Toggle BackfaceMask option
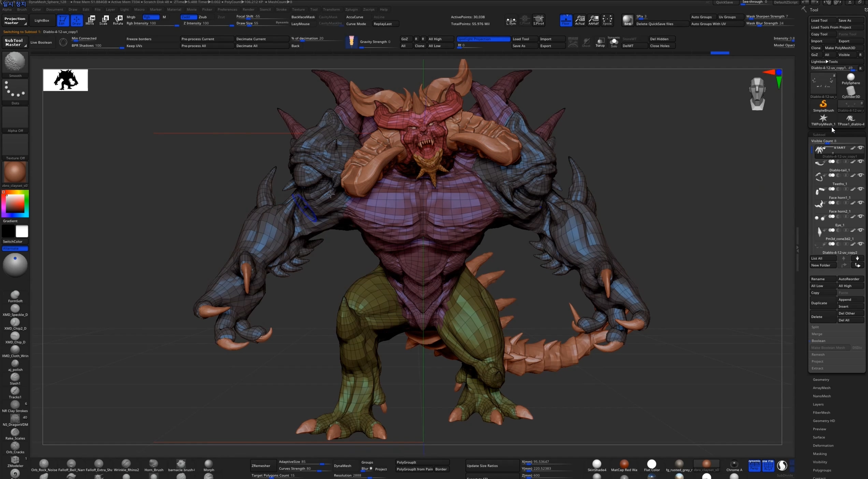Viewport: 868px width, 479px height. 303,17
